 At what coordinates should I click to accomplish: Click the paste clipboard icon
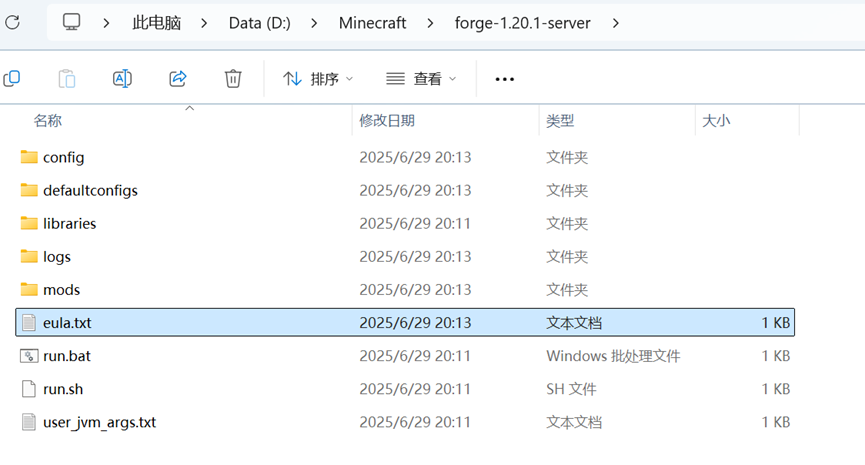[x=67, y=79]
